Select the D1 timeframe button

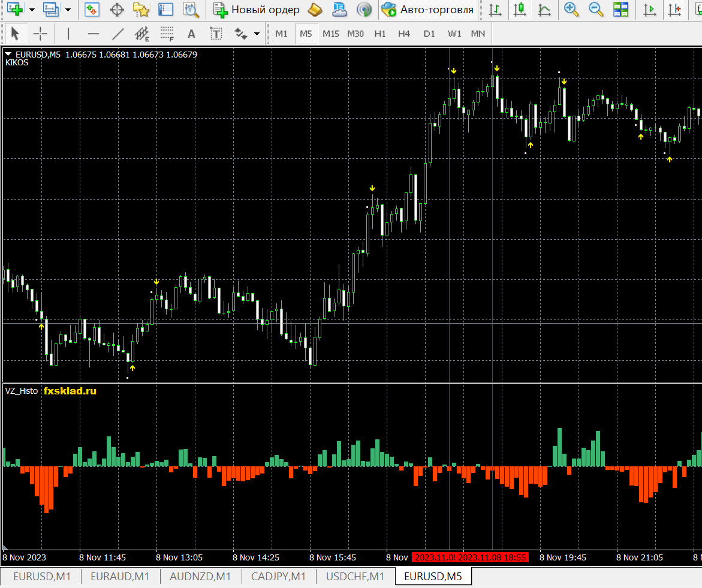429,34
